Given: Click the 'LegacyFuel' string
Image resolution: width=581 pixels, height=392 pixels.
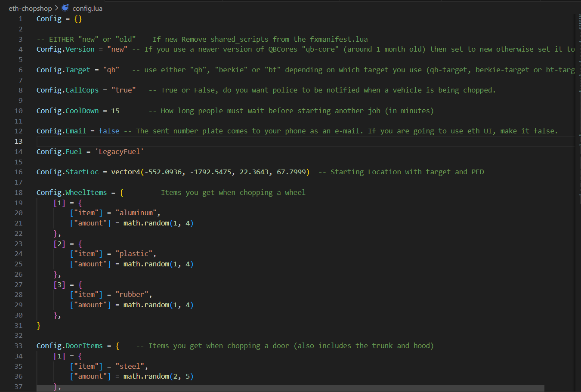Looking at the screenshot, I should [119, 152].
